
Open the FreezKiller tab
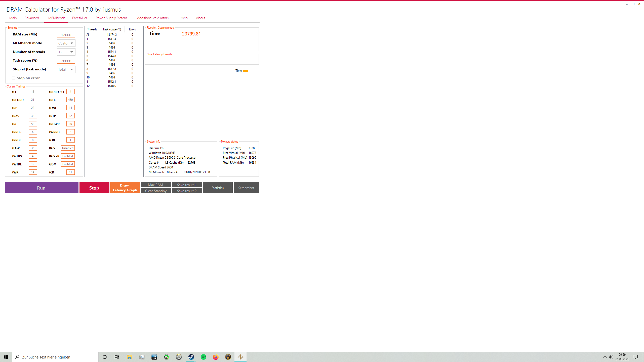[x=80, y=18]
